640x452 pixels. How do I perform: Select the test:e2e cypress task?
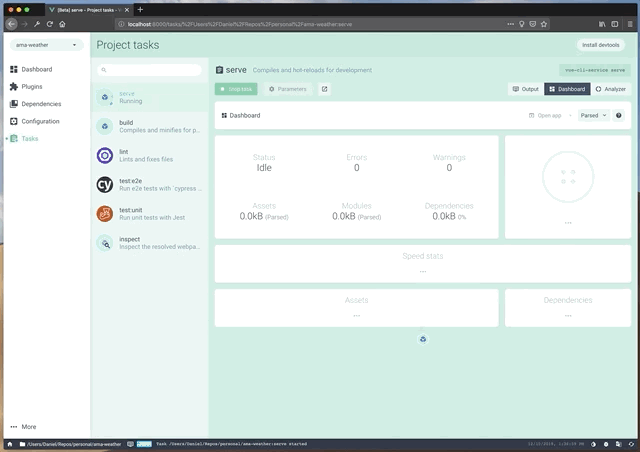point(149,185)
